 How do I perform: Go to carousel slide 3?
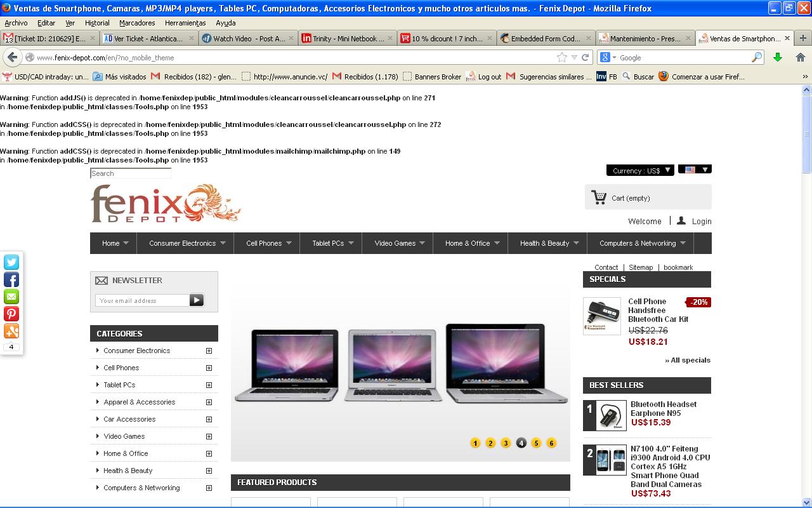pyautogui.click(x=506, y=443)
